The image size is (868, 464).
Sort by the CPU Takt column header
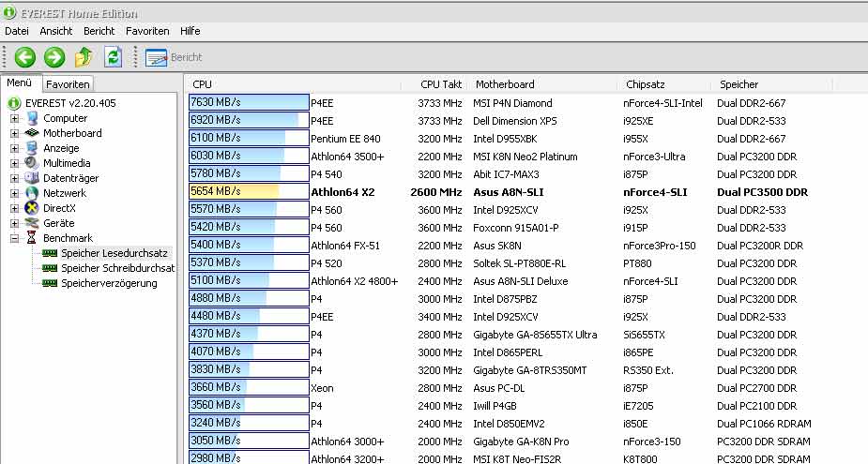[x=434, y=84]
